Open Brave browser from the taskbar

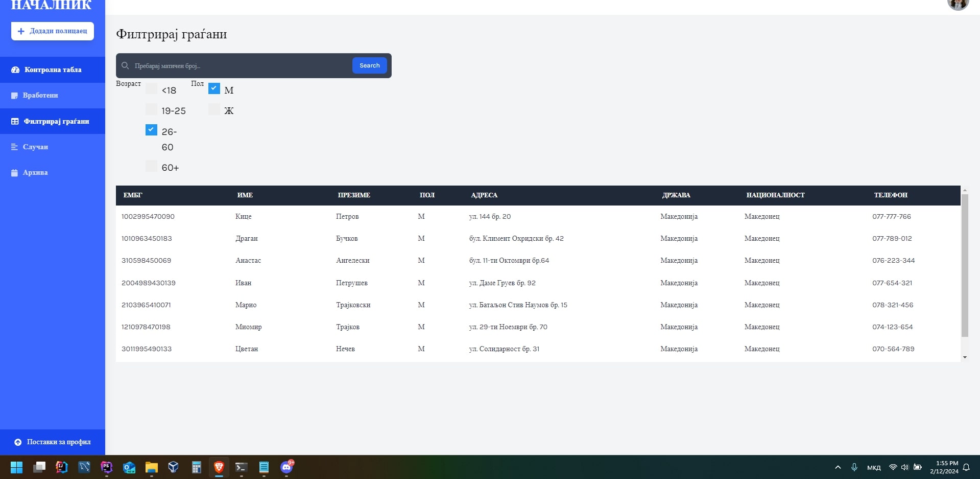tap(219, 467)
